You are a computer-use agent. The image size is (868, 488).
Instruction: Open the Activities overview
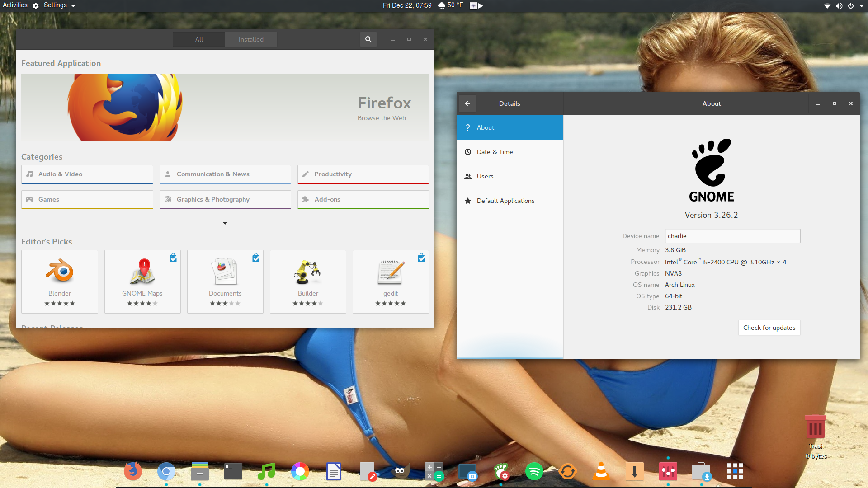(15, 5)
